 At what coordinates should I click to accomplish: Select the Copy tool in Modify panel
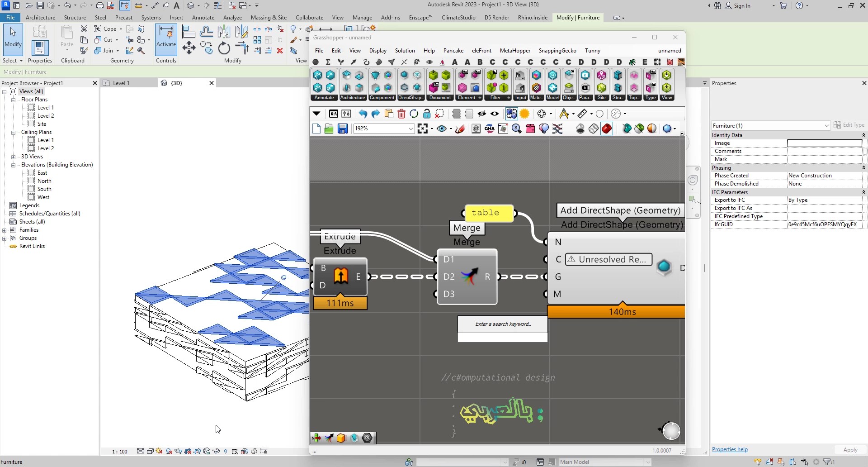pyautogui.click(x=207, y=48)
